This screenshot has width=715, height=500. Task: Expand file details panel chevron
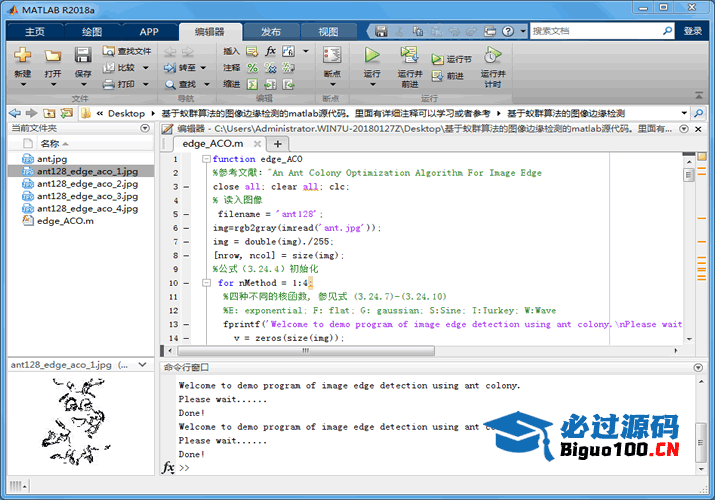[x=142, y=365]
